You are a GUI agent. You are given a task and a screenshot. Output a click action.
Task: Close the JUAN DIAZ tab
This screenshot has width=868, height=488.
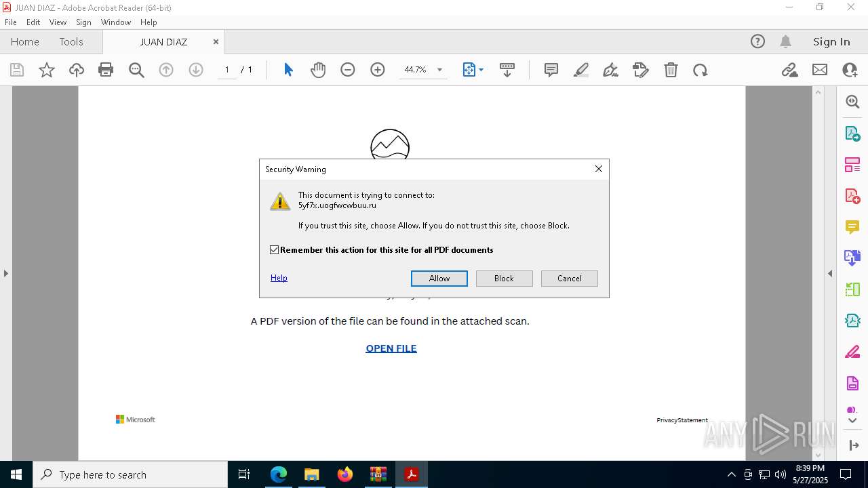tap(216, 41)
